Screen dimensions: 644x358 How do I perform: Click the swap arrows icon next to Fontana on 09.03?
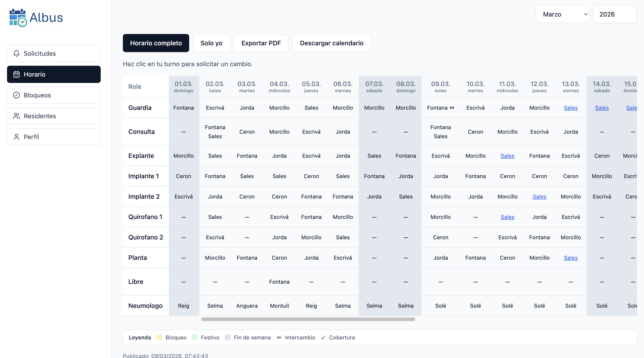(452, 108)
